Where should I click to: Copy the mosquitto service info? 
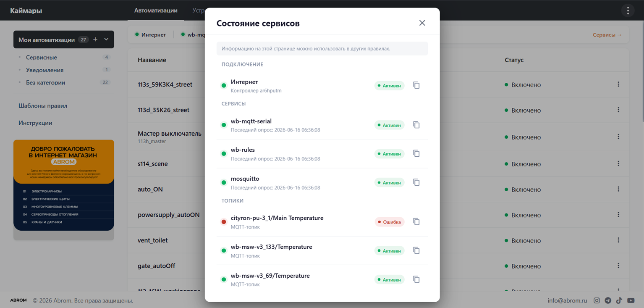tap(416, 182)
